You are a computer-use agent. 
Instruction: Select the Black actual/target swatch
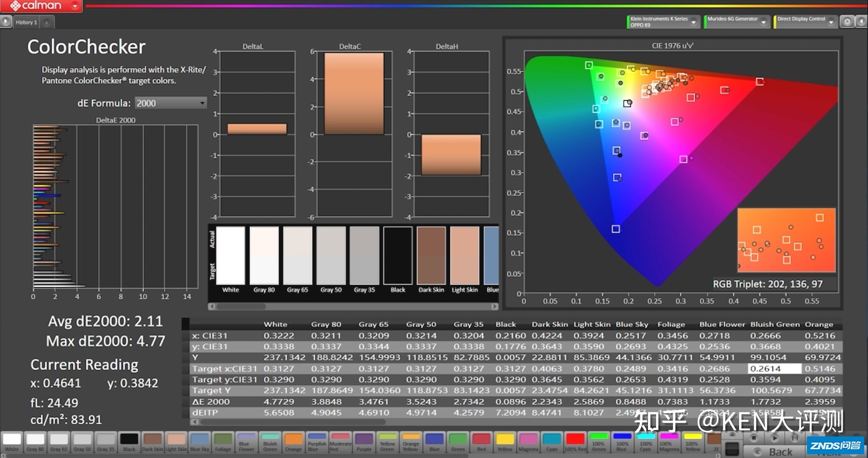pos(398,255)
